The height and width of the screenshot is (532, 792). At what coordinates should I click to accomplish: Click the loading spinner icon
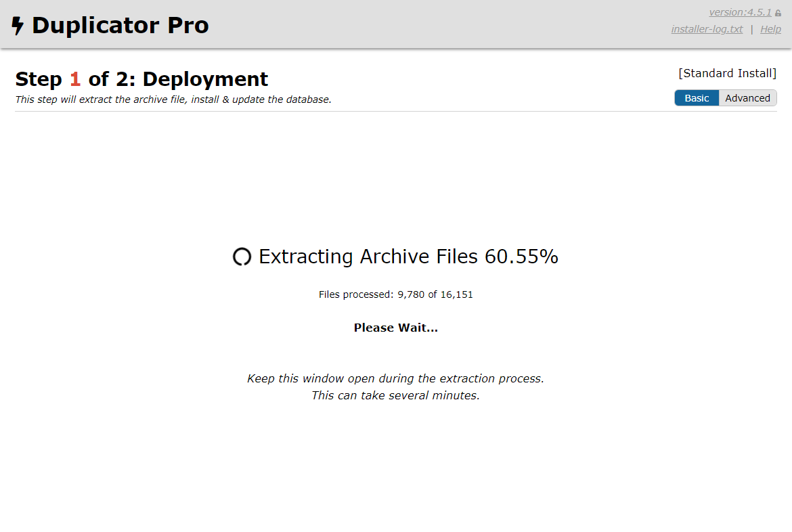(x=242, y=257)
